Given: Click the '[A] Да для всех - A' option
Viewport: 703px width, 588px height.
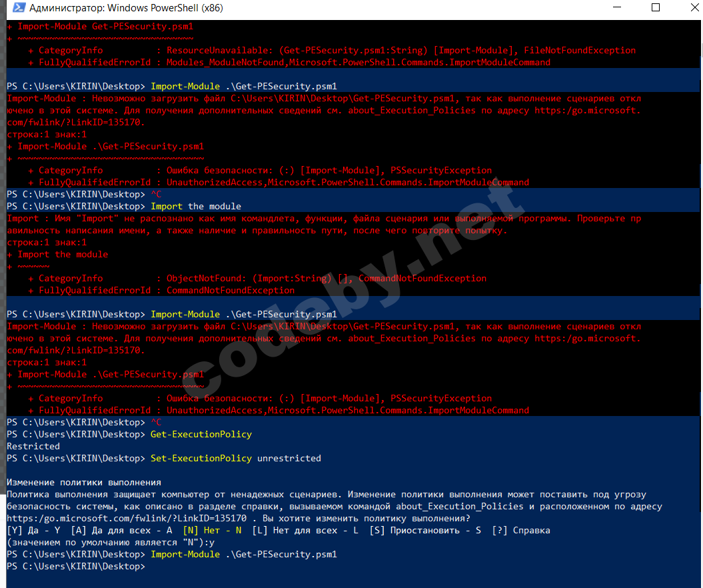Looking at the screenshot, I should pos(121,531).
